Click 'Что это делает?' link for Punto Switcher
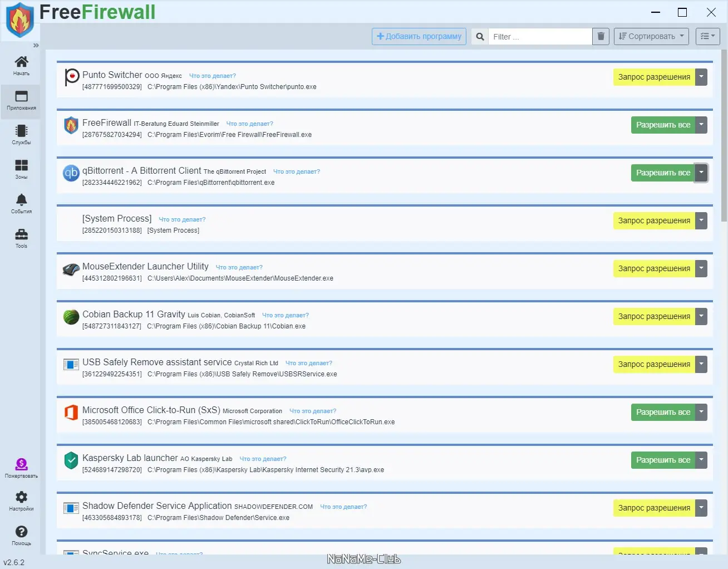This screenshot has height=569, width=728. (213, 76)
